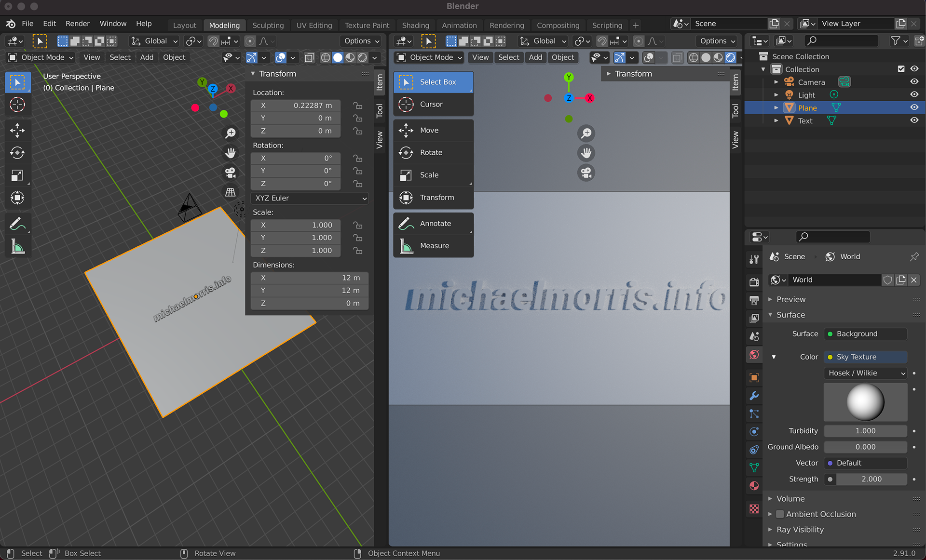
Task: Click Default vector socket button
Action: click(x=866, y=463)
